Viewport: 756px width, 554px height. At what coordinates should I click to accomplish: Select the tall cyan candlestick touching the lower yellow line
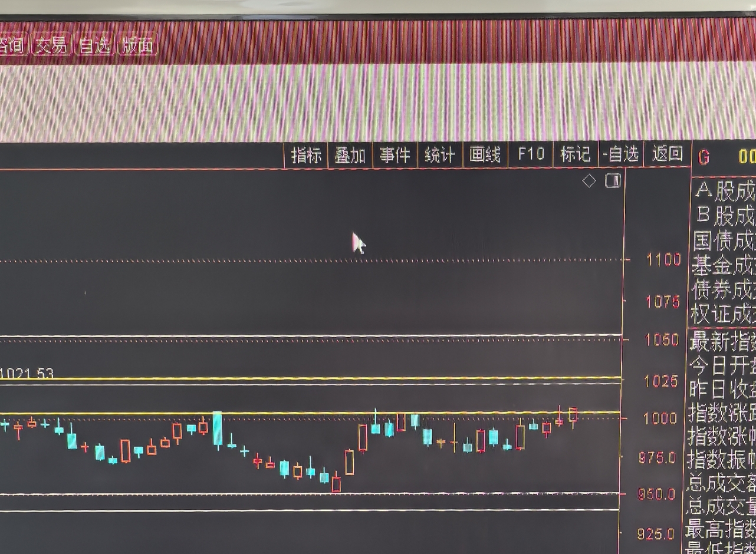[x=218, y=429]
